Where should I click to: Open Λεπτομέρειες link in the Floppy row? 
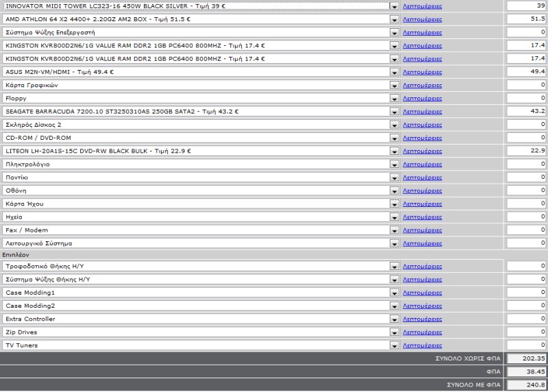pyautogui.click(x=422, y=99)
